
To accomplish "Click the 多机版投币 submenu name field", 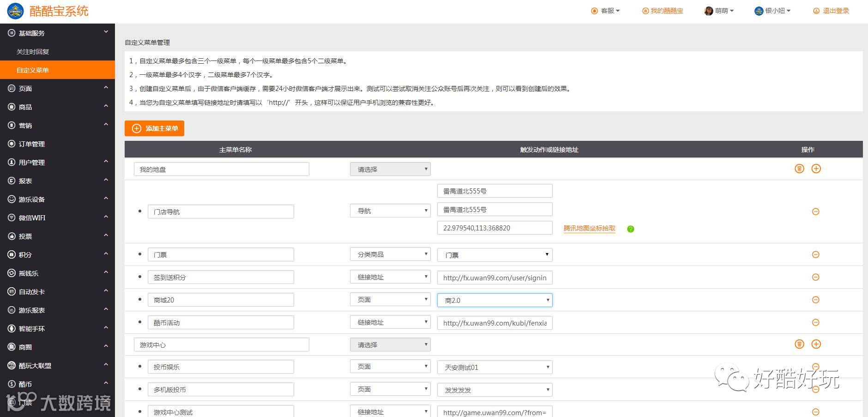I will pyautogui.click(x=221, y=389).
